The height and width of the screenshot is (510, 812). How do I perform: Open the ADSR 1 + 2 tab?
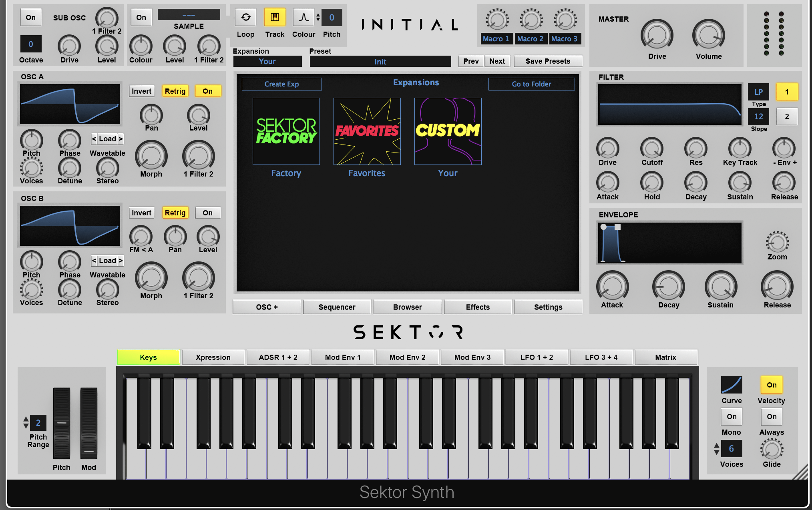(278, 357)
